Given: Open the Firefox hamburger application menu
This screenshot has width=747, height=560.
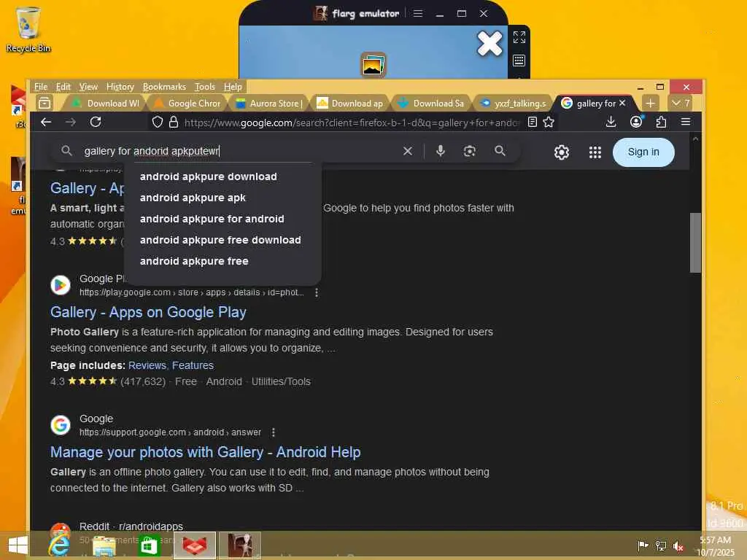Looking at the screenshot, I should [x=686, y=122].
